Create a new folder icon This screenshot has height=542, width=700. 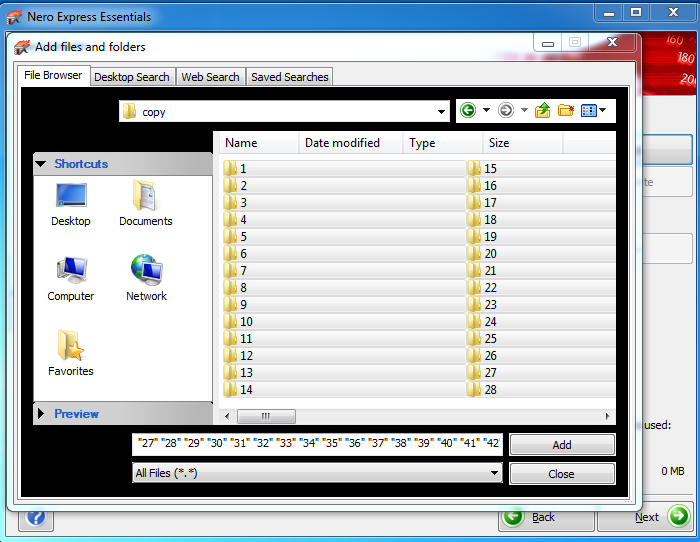pos(566,110)
